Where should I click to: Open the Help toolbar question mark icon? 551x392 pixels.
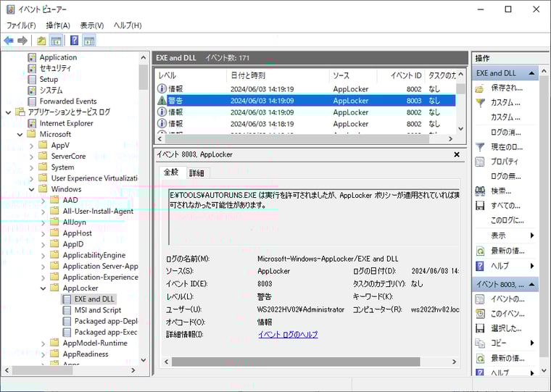coord(74,41)
